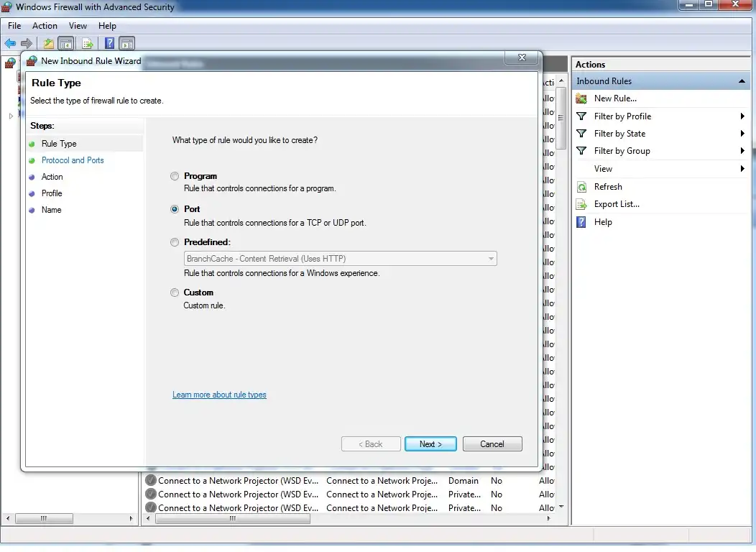Click the Action step in the Steps list
The height and width of the screenshot is (552, 756).
pos(52,176)
